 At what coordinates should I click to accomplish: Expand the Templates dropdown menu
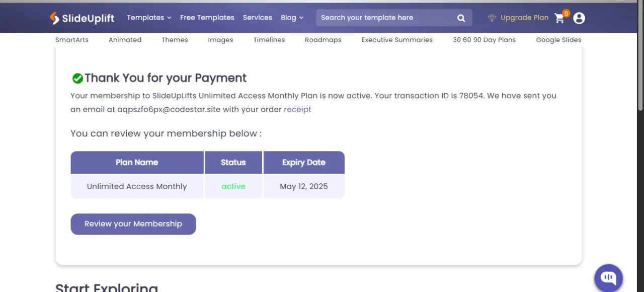pyautogui.click(x=149, y=18)
